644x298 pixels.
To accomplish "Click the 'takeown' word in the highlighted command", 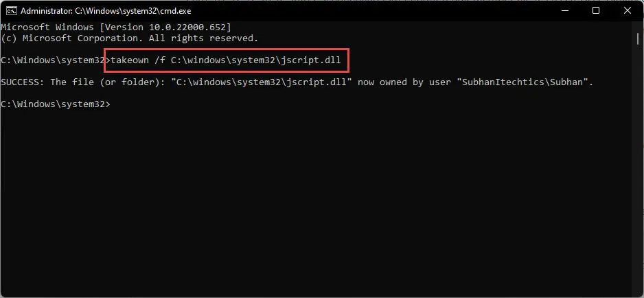I will pyautogui.click(x=130, y=60).
